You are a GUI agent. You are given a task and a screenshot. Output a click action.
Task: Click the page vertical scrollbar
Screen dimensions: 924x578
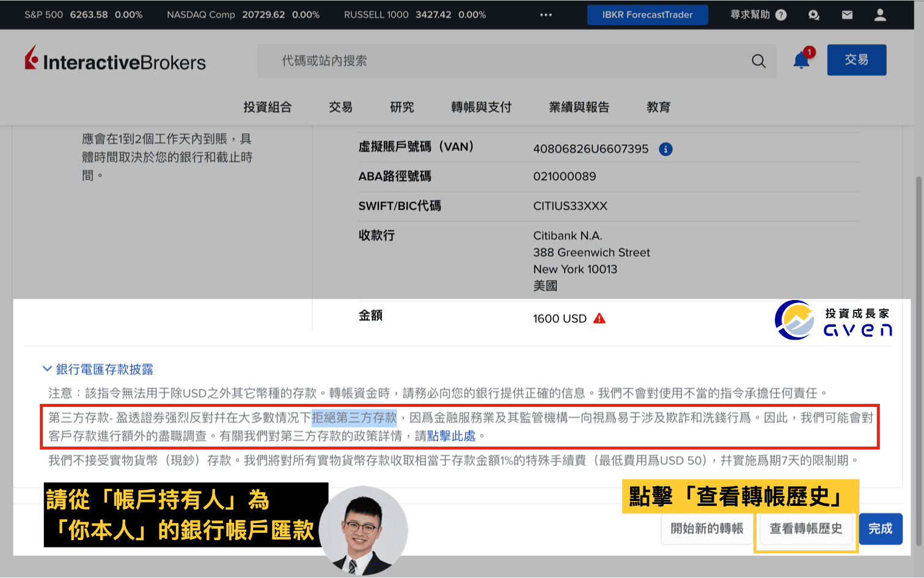pos(919,360)
